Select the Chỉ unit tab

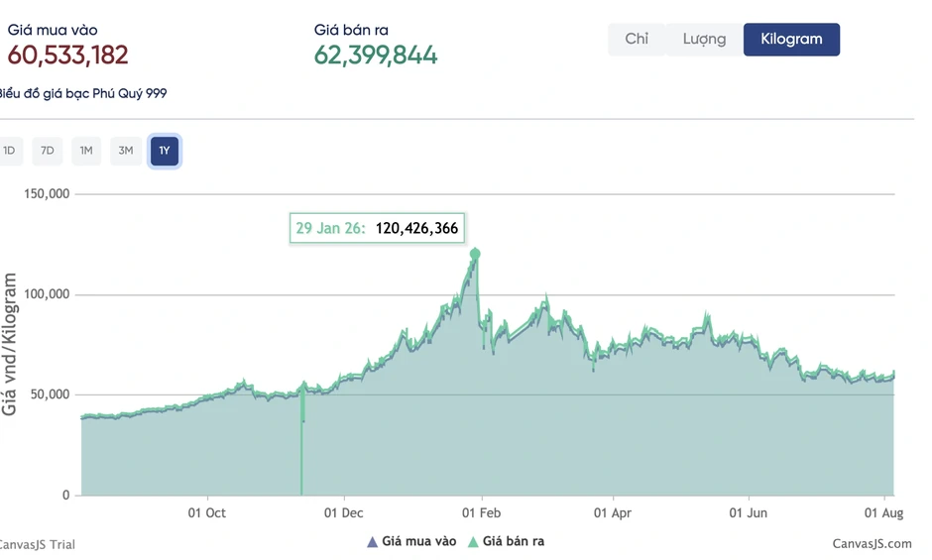click(x=636, y=40)
